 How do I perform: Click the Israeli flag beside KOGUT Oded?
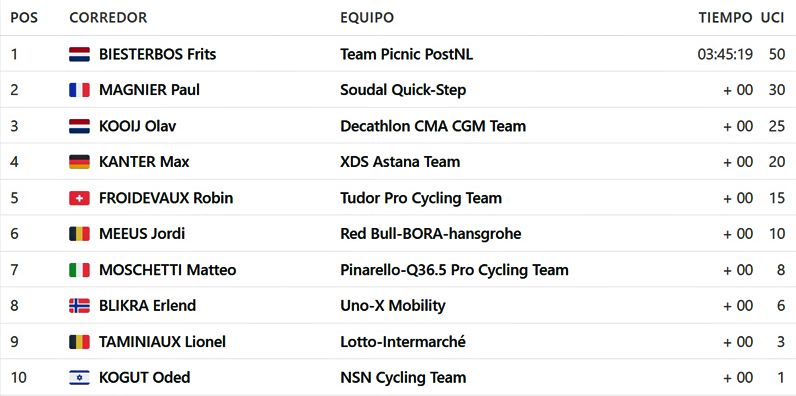coord(79,378)
